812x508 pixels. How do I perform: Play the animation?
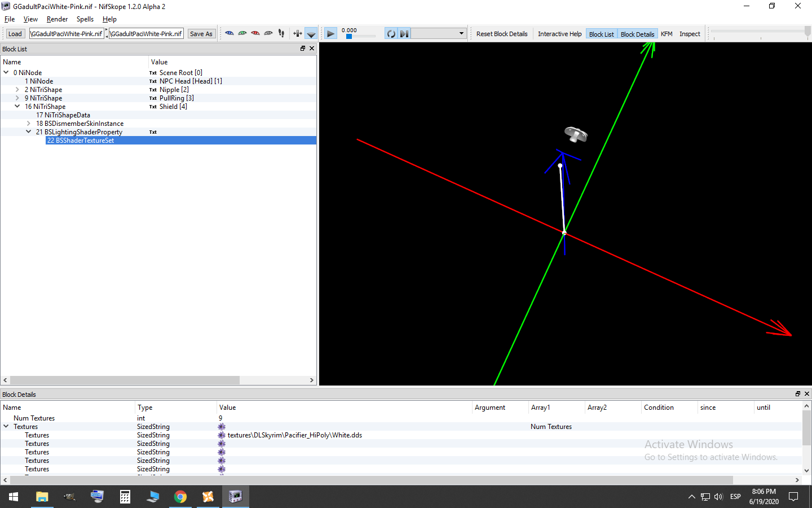click(331, 34)
